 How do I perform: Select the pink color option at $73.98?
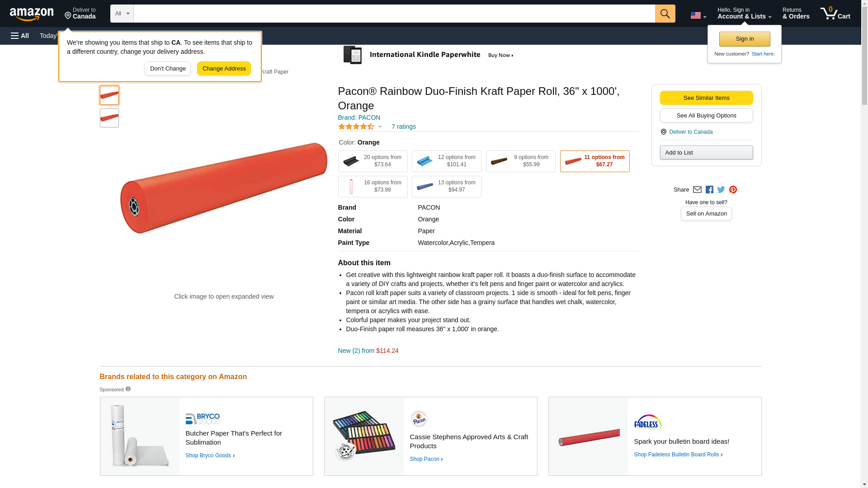pos(373,187)
